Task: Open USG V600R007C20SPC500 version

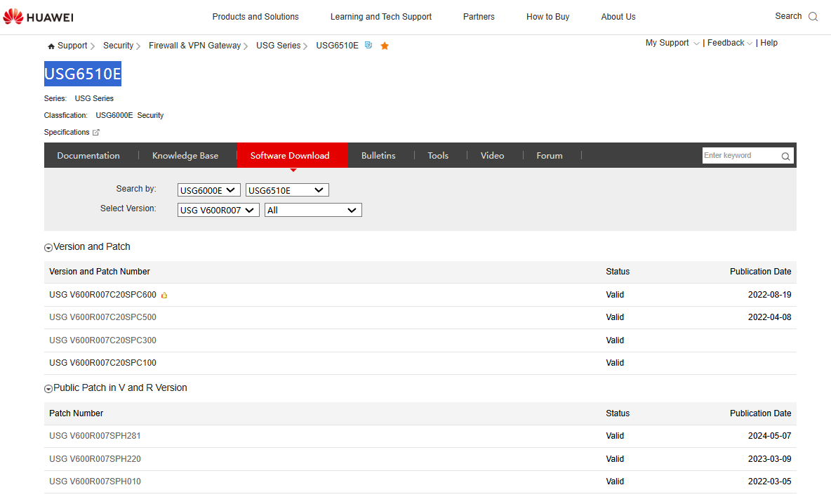Action: tap(102, 317)
